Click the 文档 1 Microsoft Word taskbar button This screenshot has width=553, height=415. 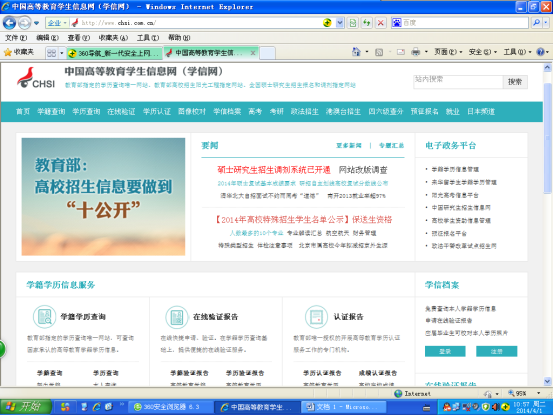pos(343,407)
